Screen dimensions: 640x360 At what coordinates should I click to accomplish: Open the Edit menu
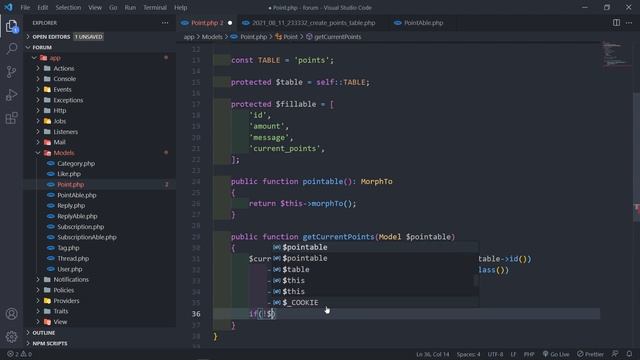click(x=42, y=7)
